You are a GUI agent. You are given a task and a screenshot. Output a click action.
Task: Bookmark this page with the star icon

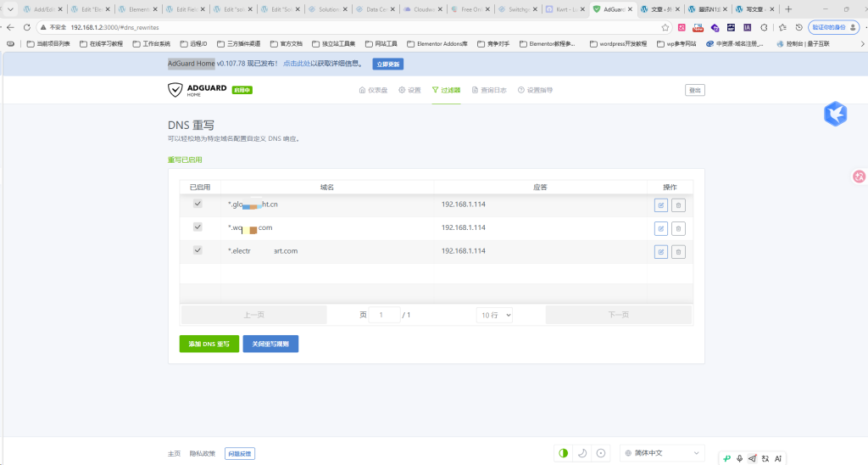665,27
